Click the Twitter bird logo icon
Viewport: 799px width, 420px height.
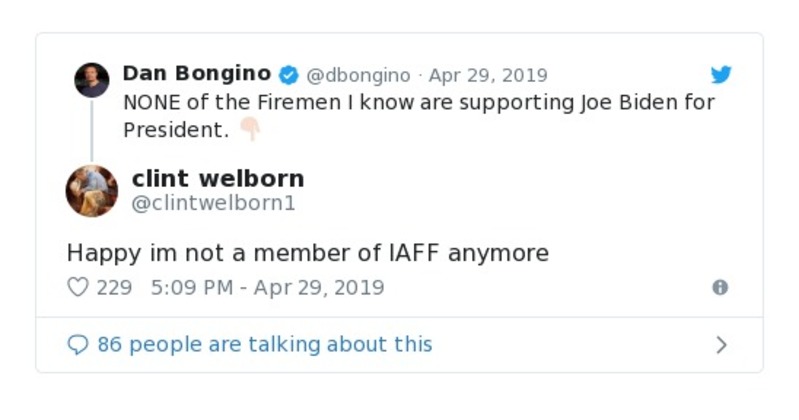click(x=721, y=75)
